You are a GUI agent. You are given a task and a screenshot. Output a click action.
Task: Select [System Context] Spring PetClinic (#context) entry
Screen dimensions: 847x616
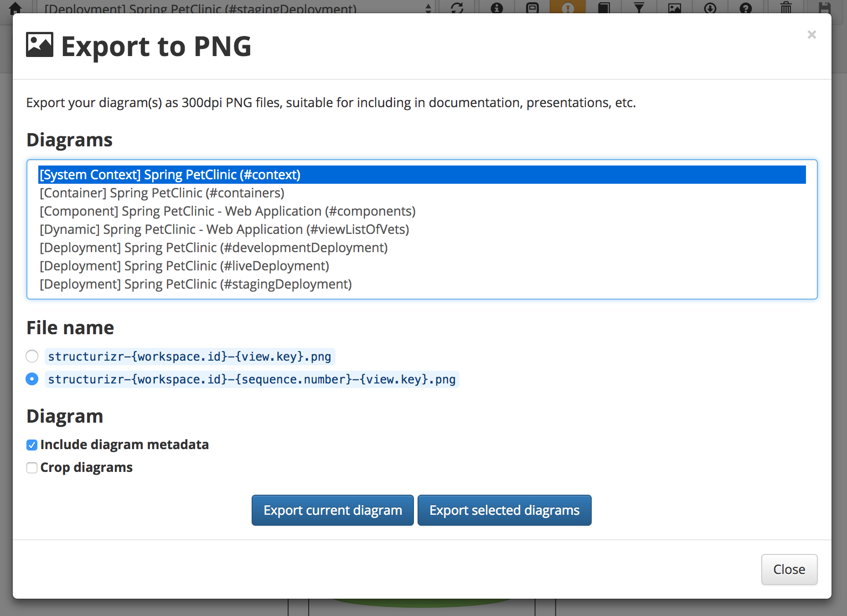pos(422,175)
